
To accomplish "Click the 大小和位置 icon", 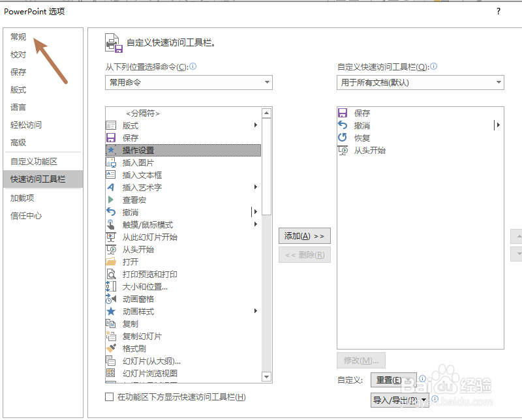I will tap(111, 286).
